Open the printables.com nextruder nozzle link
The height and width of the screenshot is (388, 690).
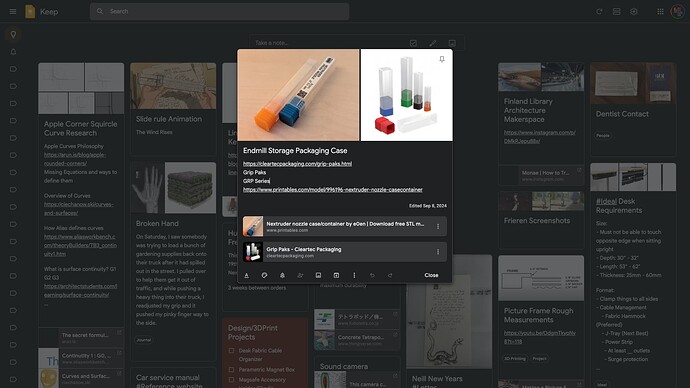click(333, 190)
